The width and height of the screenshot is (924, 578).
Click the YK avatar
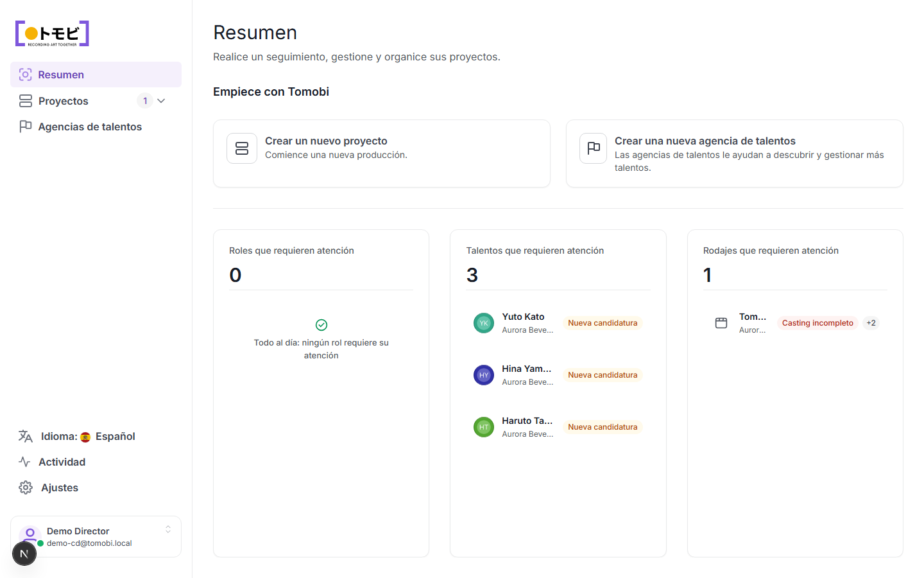pyautogui.click(x=484, y=323)
